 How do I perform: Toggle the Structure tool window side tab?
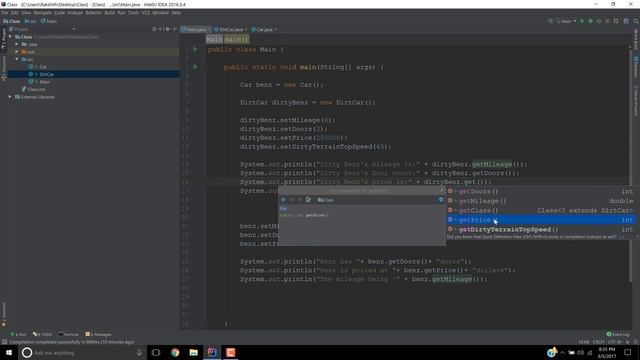point(4,69)
